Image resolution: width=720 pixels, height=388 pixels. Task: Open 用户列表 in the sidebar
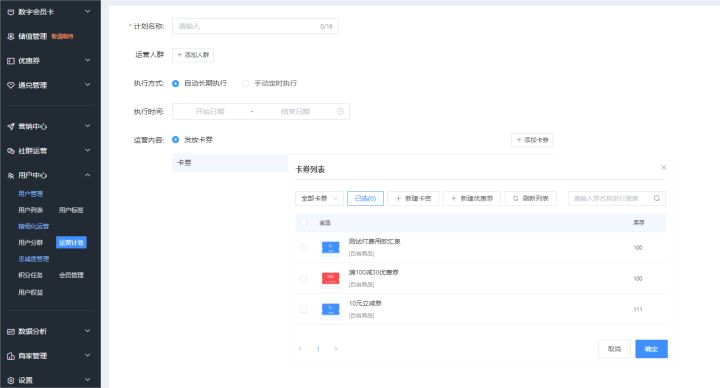[x=30, y=210]
